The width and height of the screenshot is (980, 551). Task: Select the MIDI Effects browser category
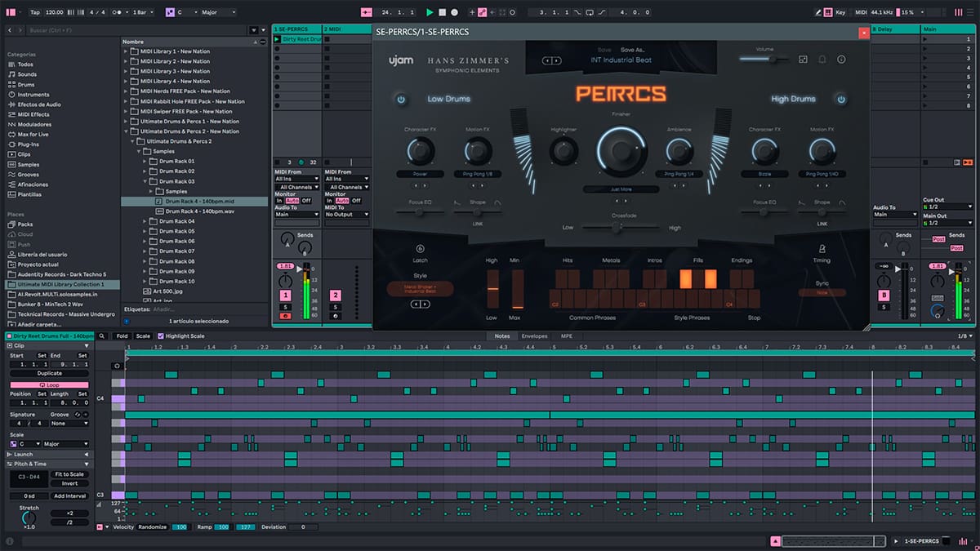pos(33,114)
